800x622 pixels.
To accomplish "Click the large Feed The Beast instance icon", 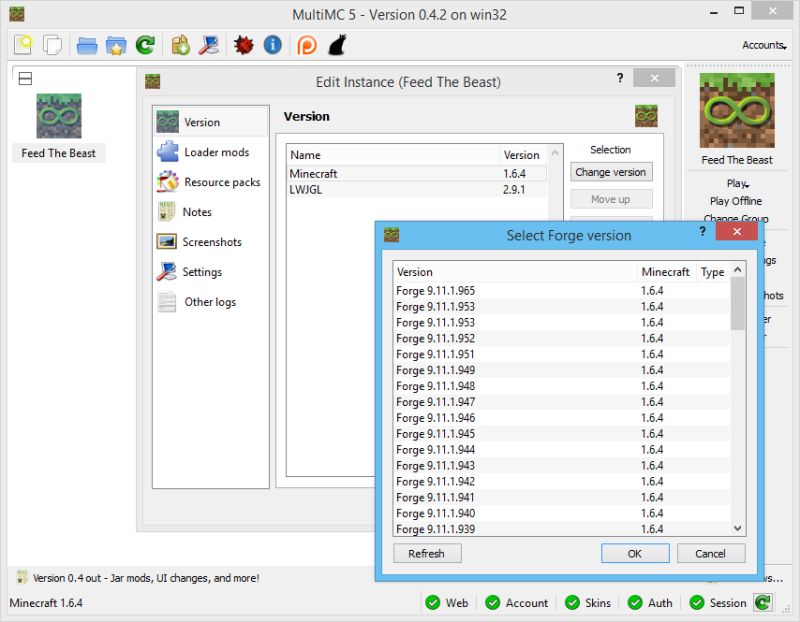I will click(737, 110).
